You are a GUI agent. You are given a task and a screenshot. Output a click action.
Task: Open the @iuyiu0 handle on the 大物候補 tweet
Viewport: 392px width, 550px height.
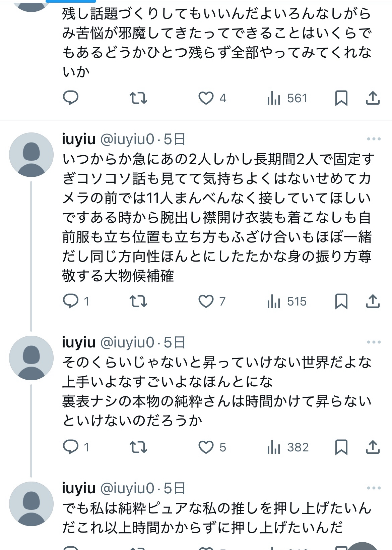tap(127, 139)
